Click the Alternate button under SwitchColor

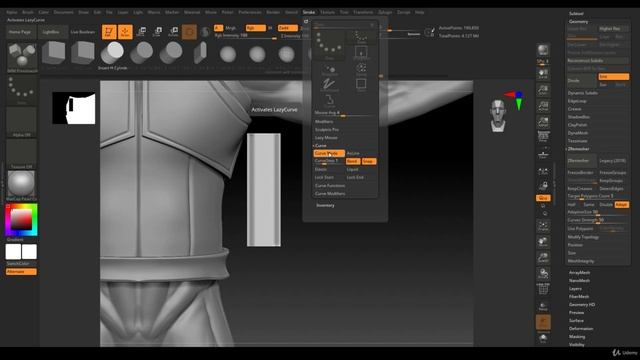21,272
